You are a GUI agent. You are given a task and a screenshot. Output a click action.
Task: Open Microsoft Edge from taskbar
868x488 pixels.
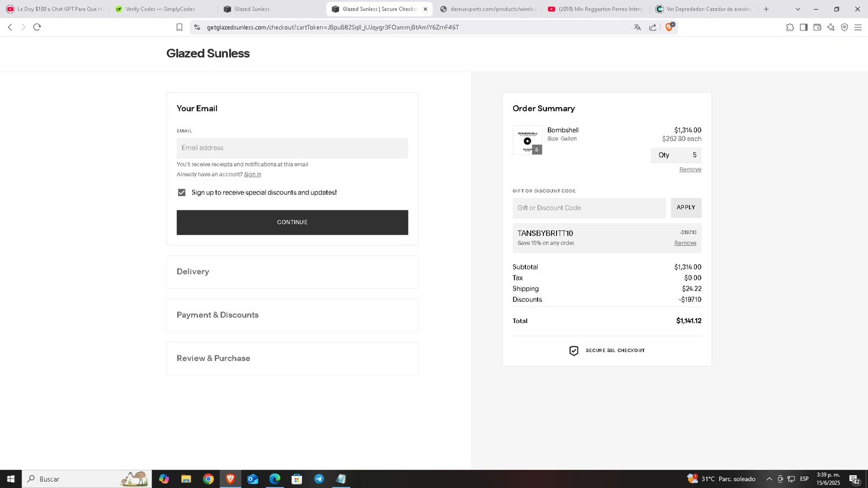275,479
